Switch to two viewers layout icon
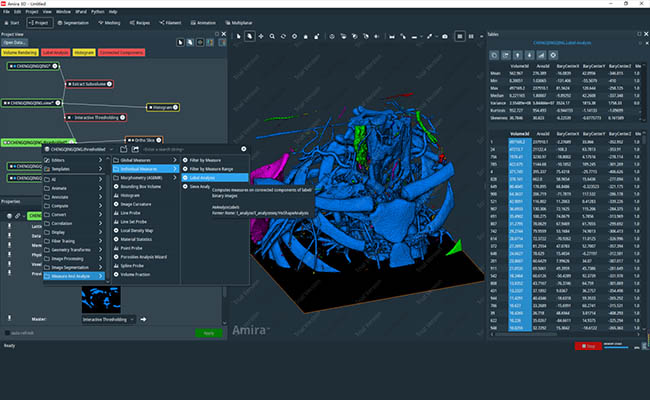Viewport: 650px width, 400px height. (x=471, y=36)
